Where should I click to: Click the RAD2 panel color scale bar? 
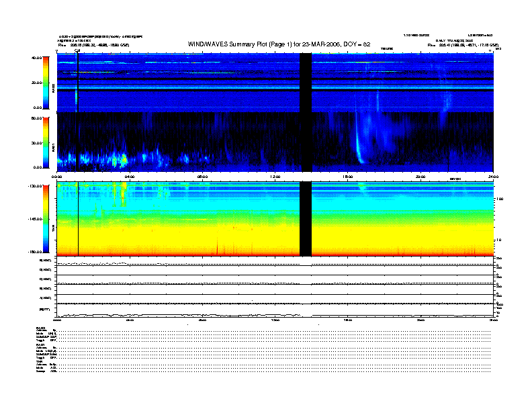(x=46, y=83)
